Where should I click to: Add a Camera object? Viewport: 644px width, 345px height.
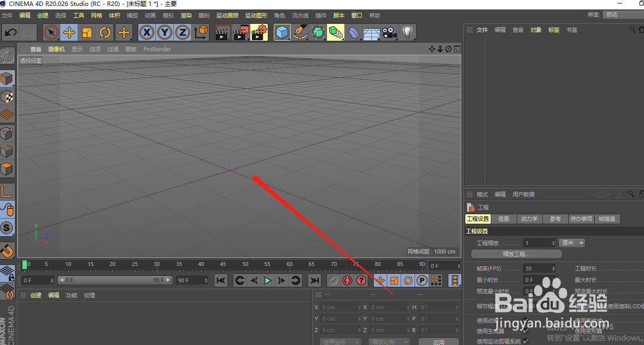click(389, 33)
